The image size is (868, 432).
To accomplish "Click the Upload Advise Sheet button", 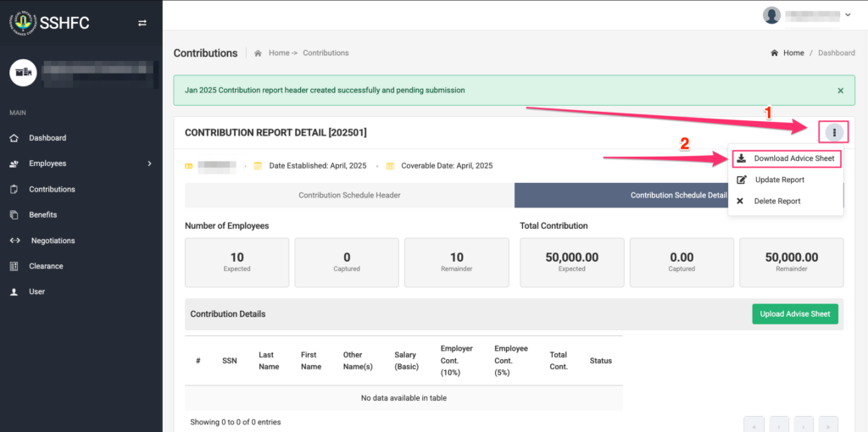I will pyautogui.click(x=794, y=314).
